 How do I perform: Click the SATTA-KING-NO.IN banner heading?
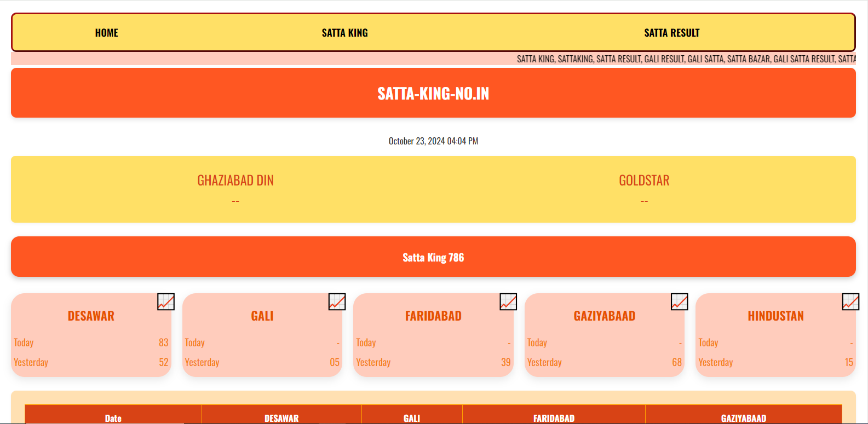click(433, 94)
